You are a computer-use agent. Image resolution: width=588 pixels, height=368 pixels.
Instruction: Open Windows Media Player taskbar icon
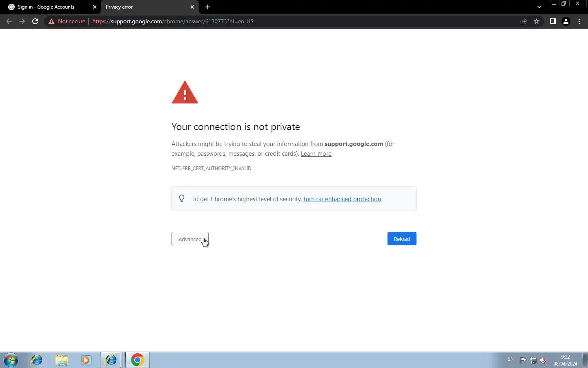point(86,360)
